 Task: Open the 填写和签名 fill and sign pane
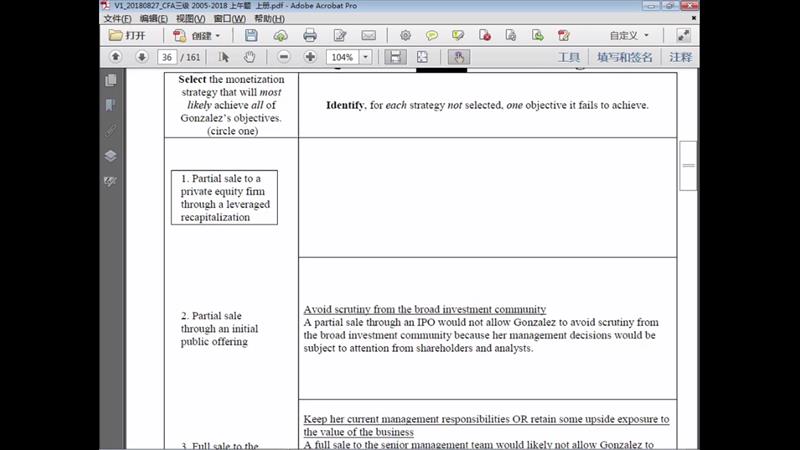(x=624, y=57)
